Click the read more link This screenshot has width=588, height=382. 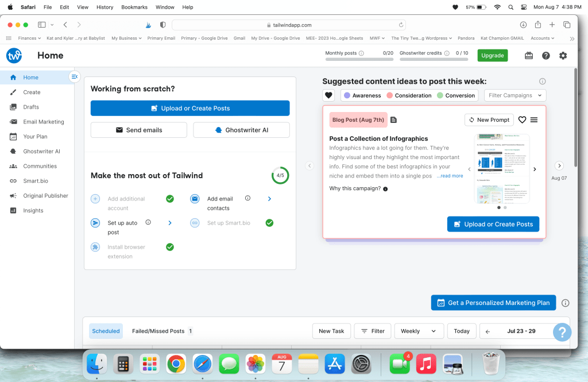450,176
